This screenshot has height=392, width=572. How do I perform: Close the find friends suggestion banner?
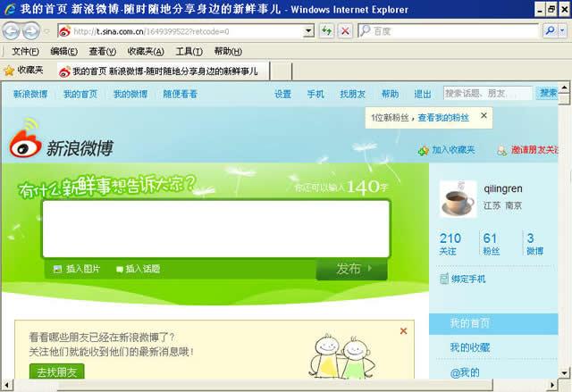[403, 331]
